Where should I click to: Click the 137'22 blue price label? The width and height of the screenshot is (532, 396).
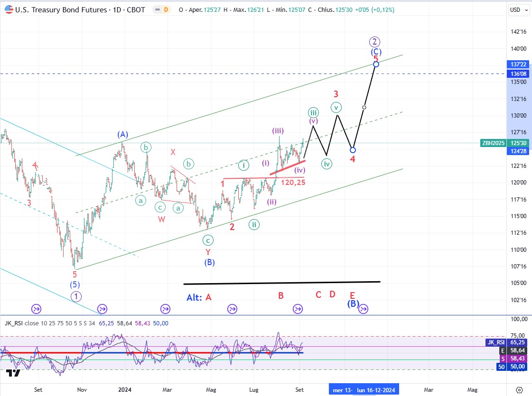(518, 64)
